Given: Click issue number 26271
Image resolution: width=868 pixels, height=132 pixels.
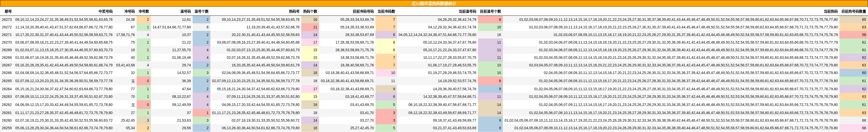Looking at the screenshot, I should [7, 35].
